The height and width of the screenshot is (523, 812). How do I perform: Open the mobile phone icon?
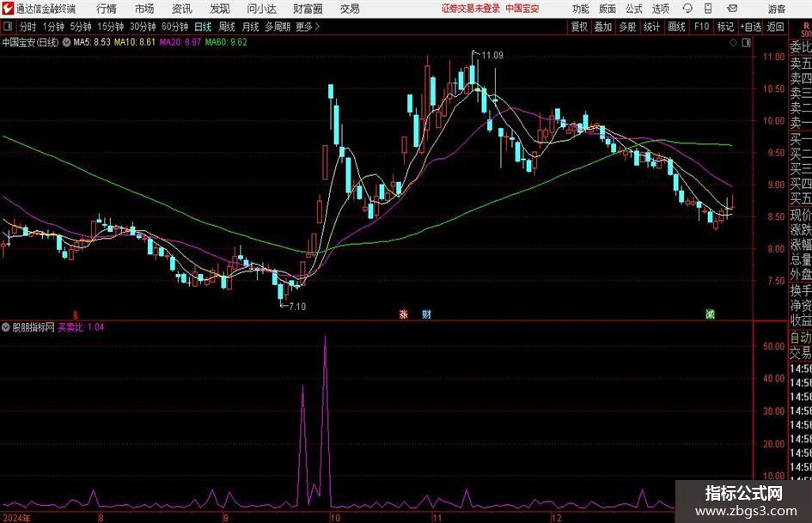708,9
